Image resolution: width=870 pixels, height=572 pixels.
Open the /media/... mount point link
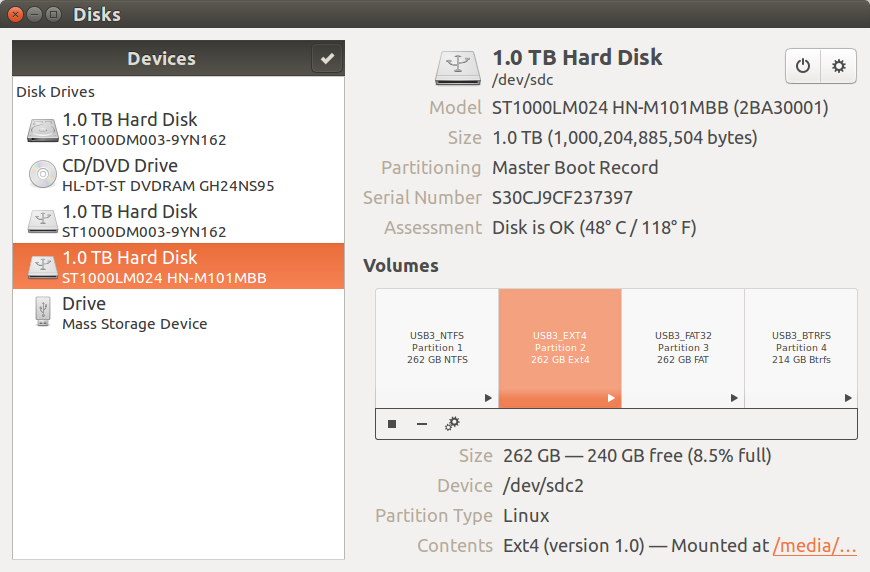click(x=815, y=546)
